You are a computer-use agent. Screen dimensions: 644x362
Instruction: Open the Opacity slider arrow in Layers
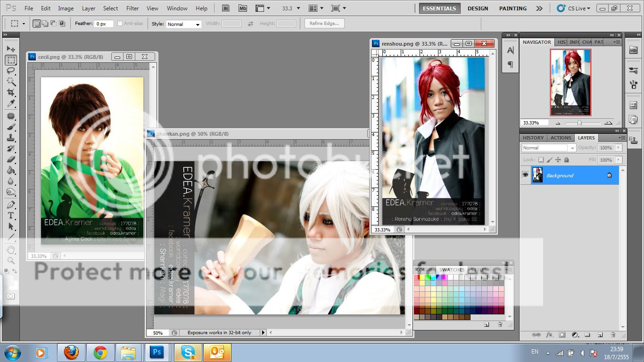(x=618, y=148)
